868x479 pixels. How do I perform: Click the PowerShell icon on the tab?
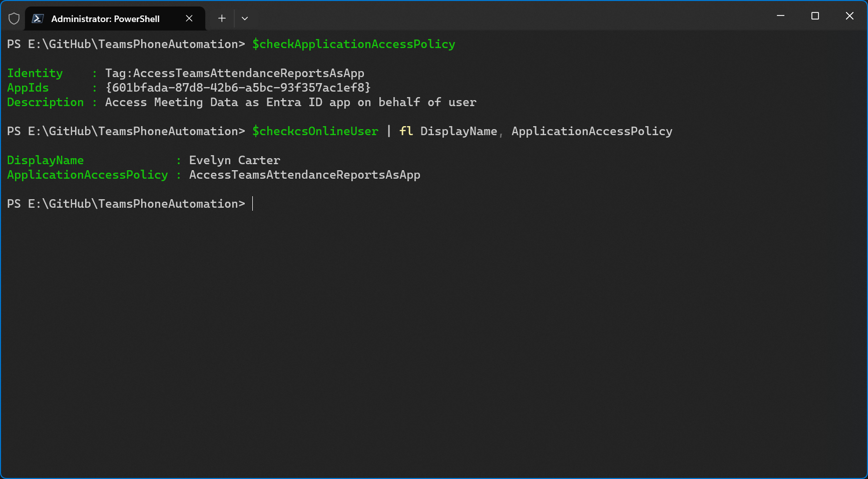coord(38,19)
